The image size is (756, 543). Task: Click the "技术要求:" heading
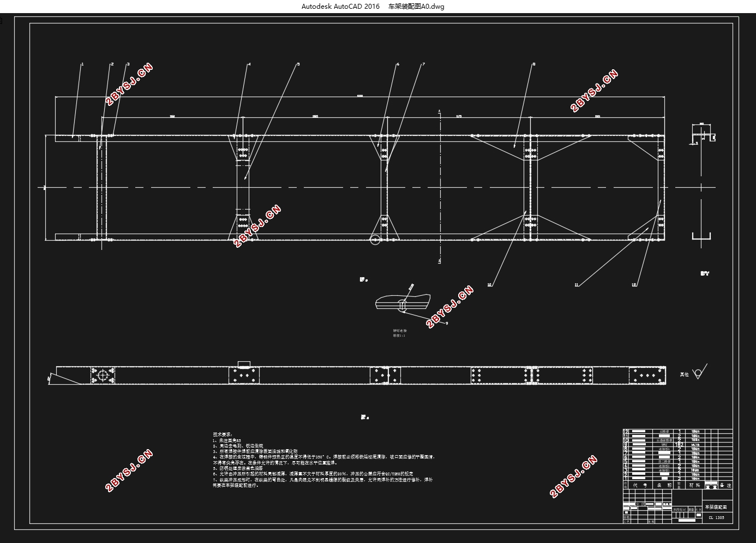223,434
